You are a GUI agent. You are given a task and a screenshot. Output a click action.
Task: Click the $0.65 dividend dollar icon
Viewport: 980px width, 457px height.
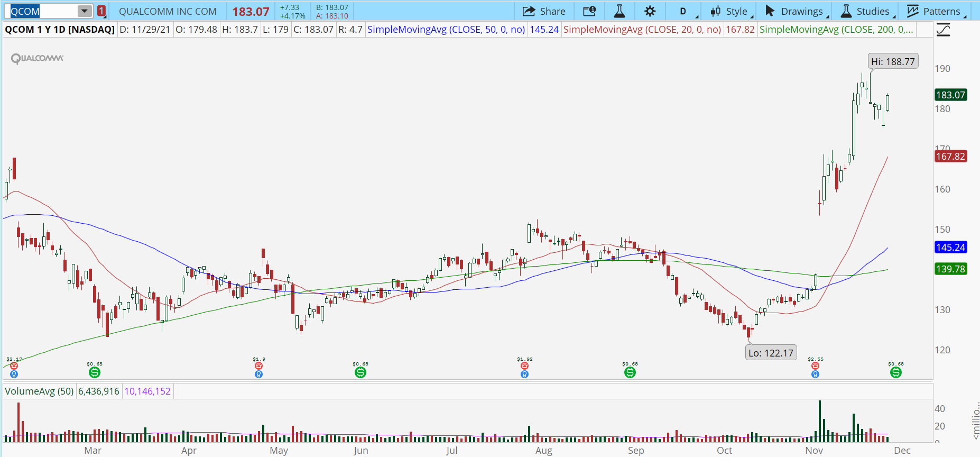[95, 372]
